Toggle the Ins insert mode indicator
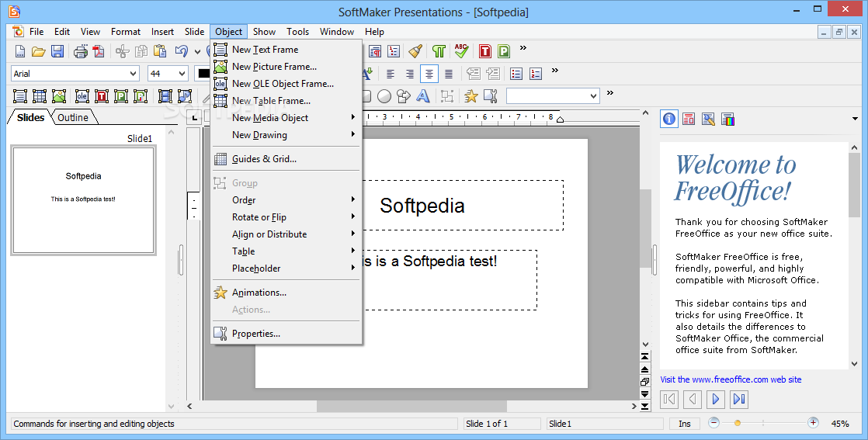Image resolution: width=868 pixels, height=440 pixels. (x=685, y=424)
